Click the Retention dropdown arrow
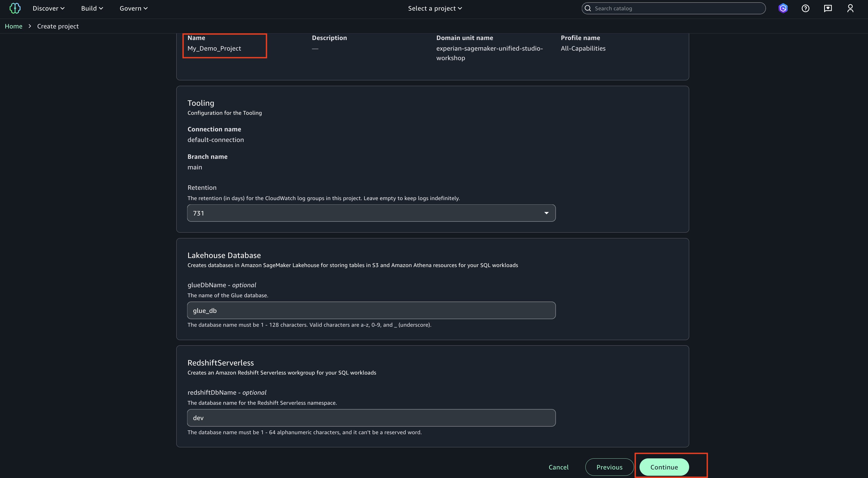 tap(546, 213)
